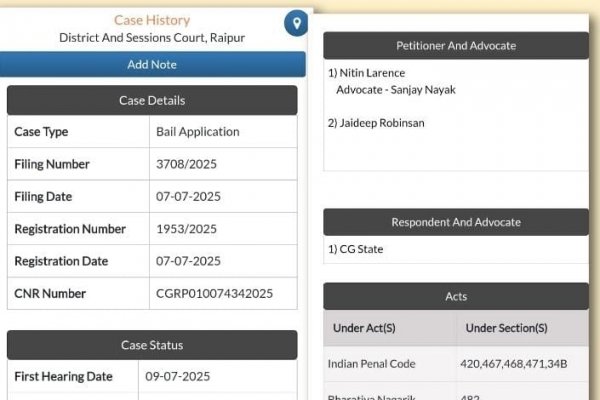Click the Bail Application case type value
This screenshot has height=400, width=600.
click(198, 132)
